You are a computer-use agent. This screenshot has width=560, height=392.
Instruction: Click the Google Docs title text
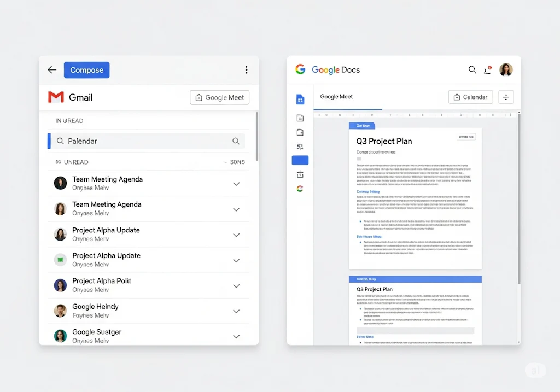pos(336,69)
